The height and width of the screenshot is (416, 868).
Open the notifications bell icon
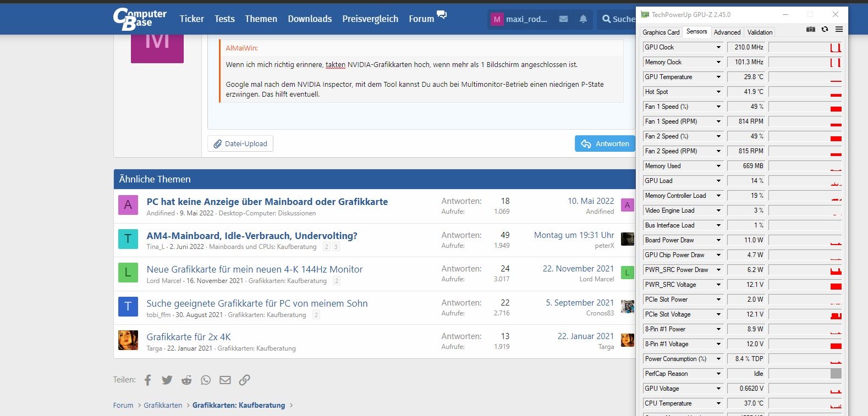click(x=583, y=19)
